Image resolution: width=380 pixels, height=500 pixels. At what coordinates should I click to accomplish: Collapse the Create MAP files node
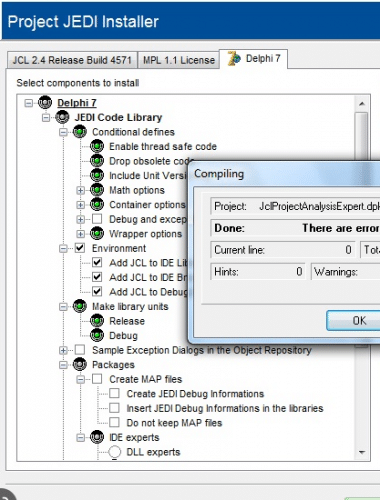(80, 379)
